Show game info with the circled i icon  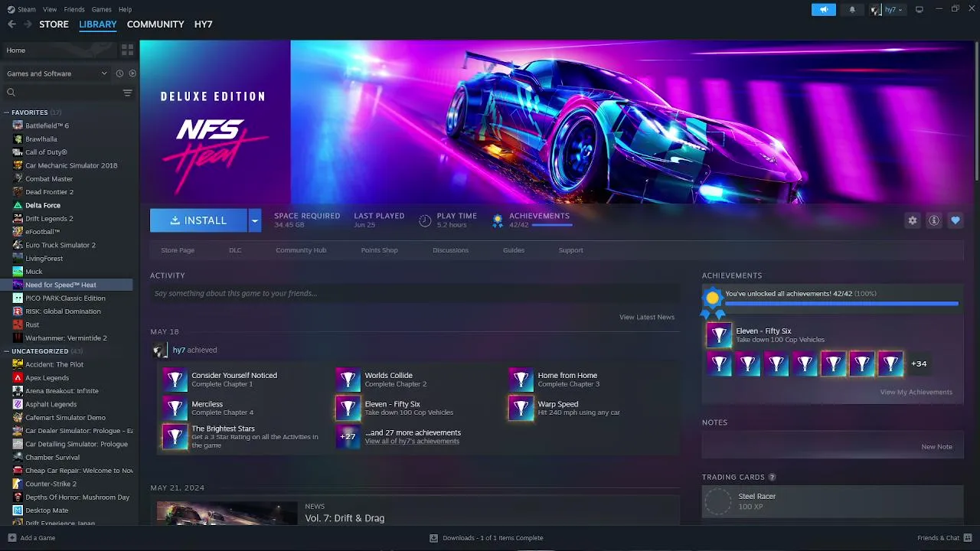coord(934,220)
